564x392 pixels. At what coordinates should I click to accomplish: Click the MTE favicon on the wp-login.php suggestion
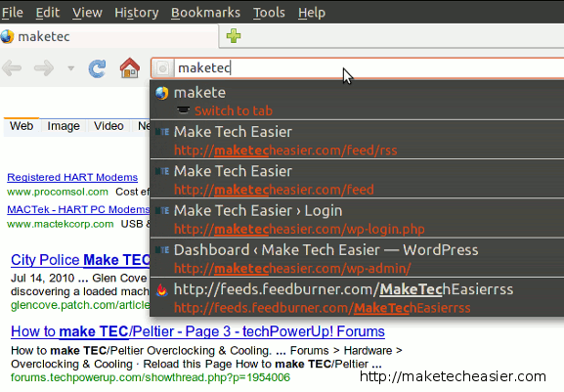point(162,211)
